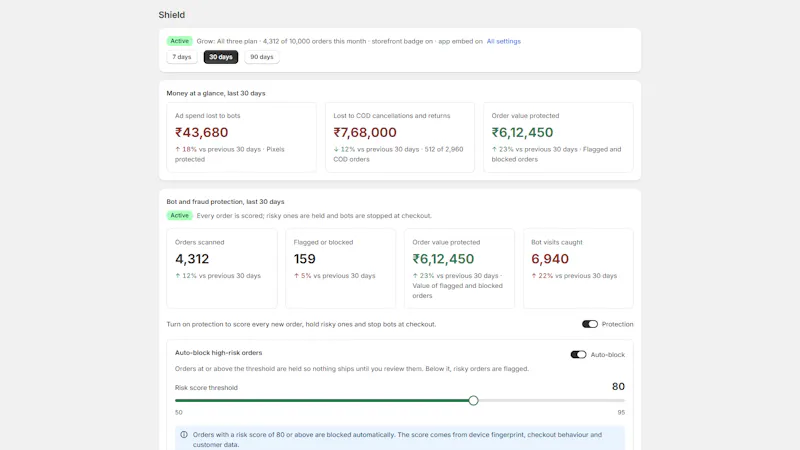The image size is (800, 450).
Task: Click the down arrow beside 12% COD change
Action: pyautogui.click(x=336, y=149)
